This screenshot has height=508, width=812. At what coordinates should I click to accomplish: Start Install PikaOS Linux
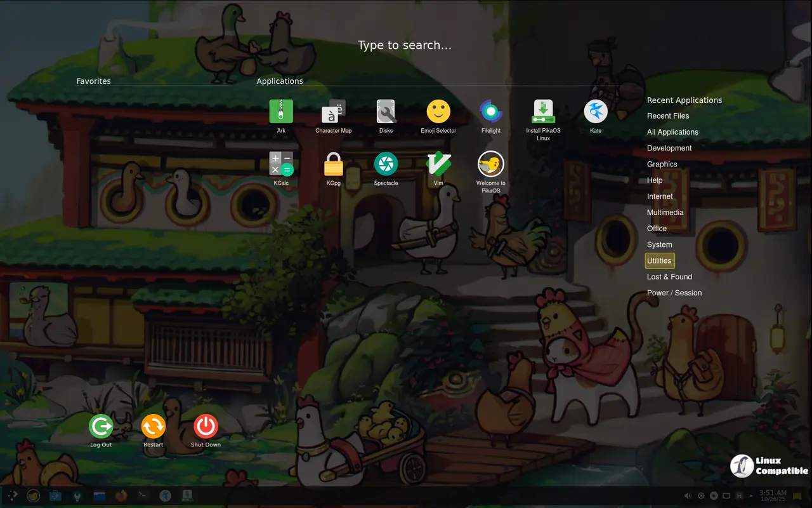tap(543, 112)
